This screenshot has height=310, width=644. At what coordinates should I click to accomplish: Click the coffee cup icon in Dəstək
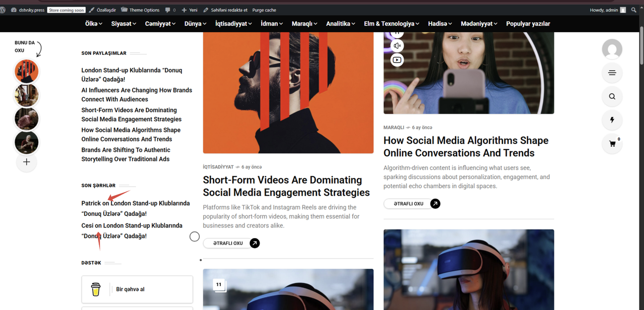[x=96, y=289]
